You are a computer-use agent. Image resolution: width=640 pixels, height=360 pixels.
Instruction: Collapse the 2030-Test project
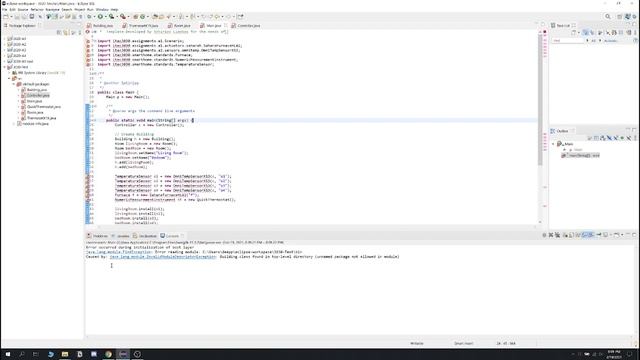[4, 67]
